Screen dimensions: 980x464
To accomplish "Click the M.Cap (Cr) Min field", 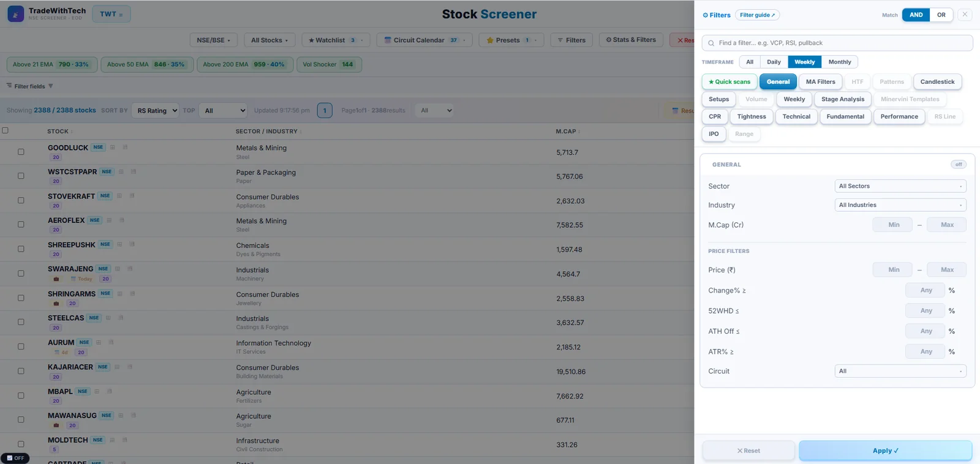I will pos(892,225).
